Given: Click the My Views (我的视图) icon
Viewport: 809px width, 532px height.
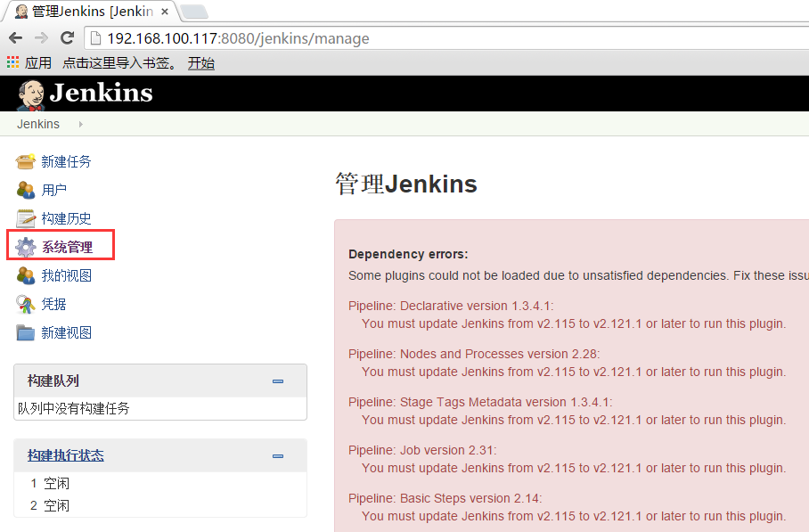Looking at the screenshot, I should [x=25, y=275].
